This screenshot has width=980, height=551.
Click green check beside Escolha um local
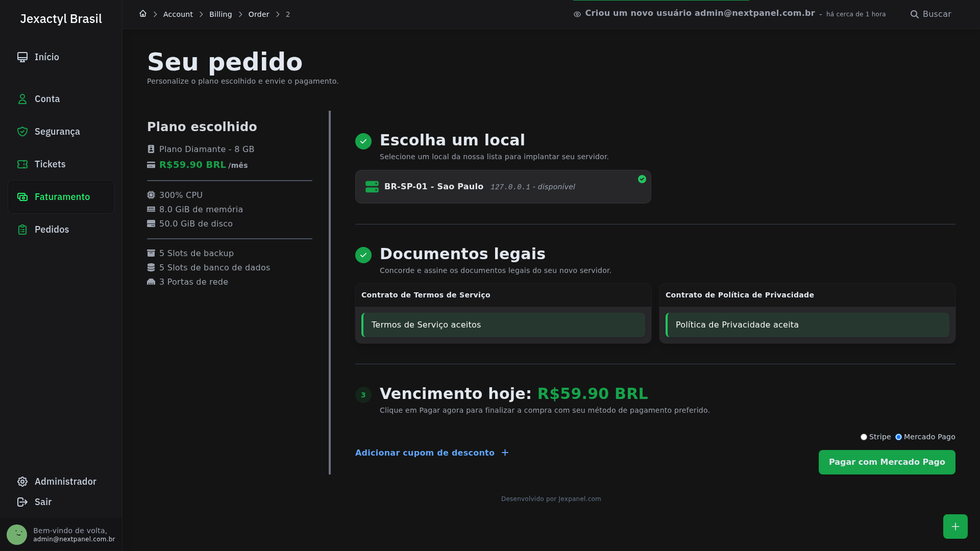pos(363,141)
